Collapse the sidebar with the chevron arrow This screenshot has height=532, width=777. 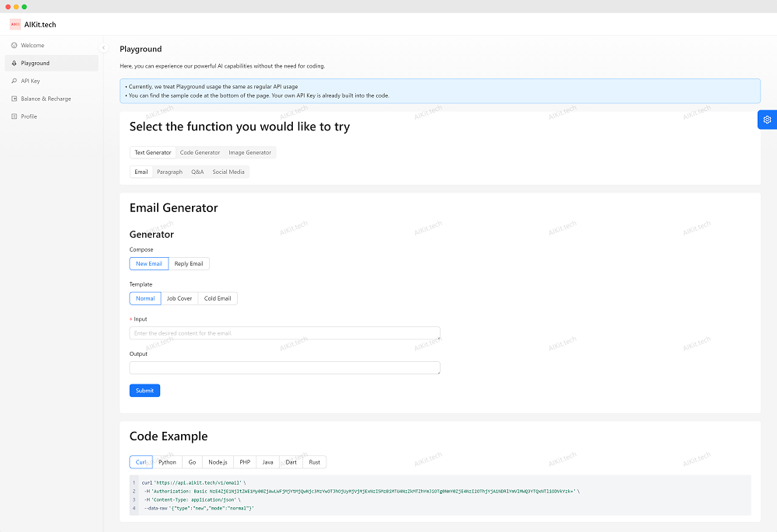103,47
